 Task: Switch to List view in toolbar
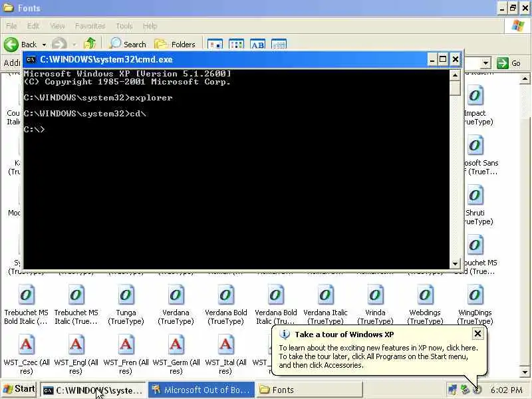tap(237, 45)
